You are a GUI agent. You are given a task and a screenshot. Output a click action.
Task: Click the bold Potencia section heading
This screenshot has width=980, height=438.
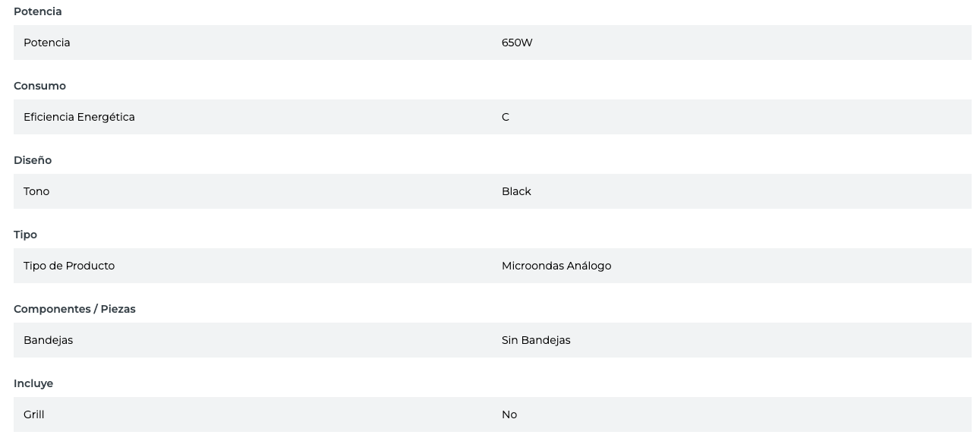coord(38,11)
